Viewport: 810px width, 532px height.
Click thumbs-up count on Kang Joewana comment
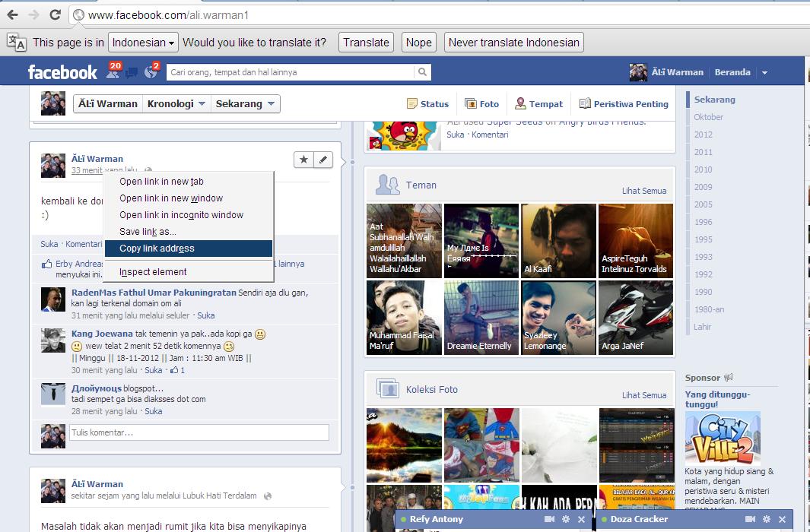click(177, 370)
